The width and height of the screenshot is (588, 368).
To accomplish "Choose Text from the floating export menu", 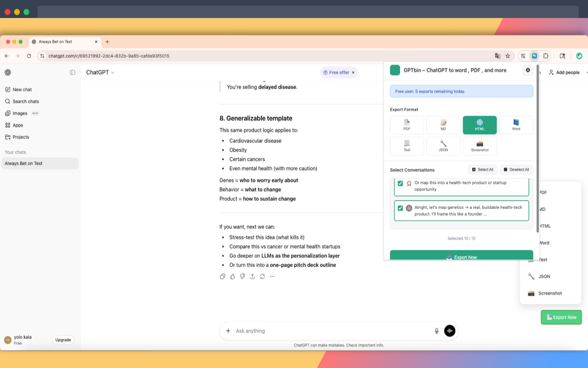I will (x=544, y=259).
